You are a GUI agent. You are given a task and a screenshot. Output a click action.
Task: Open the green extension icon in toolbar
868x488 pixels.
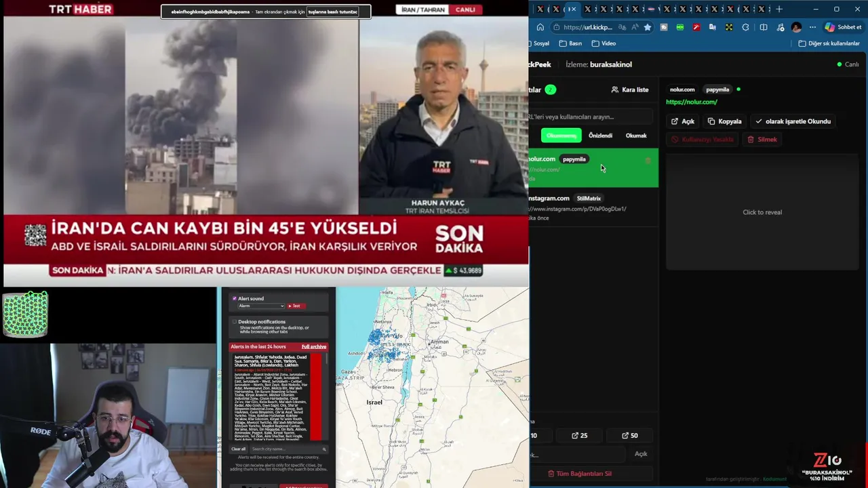pyautogui.click(x=680, y=27)
